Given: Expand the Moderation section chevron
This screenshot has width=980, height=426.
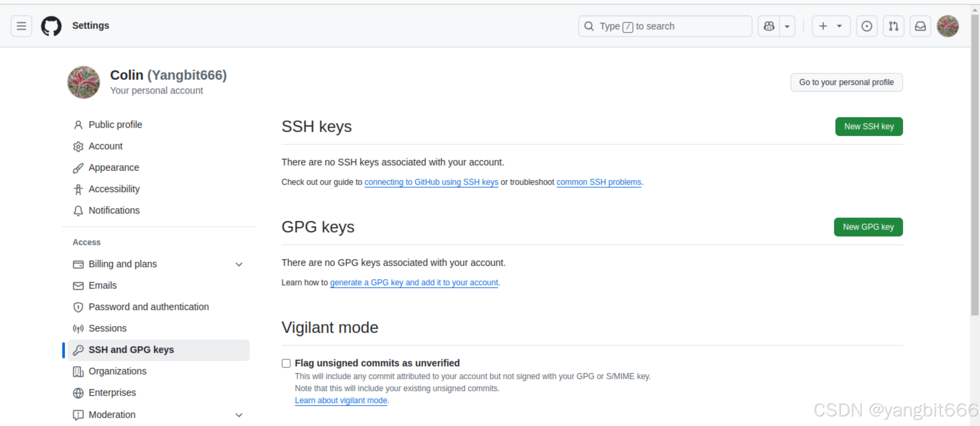Looking at the screenshot, I should pyautogui.click(x=239, y=415).
